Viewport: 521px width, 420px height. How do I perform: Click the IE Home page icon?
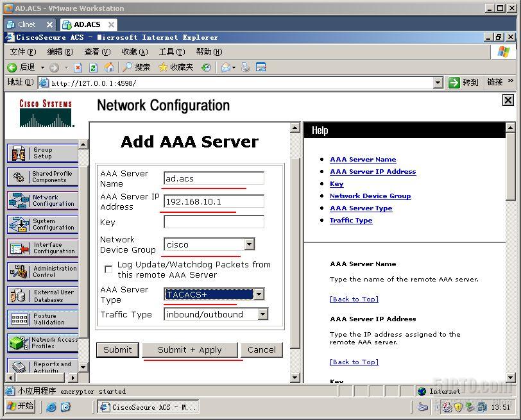(x=109, y=67)
